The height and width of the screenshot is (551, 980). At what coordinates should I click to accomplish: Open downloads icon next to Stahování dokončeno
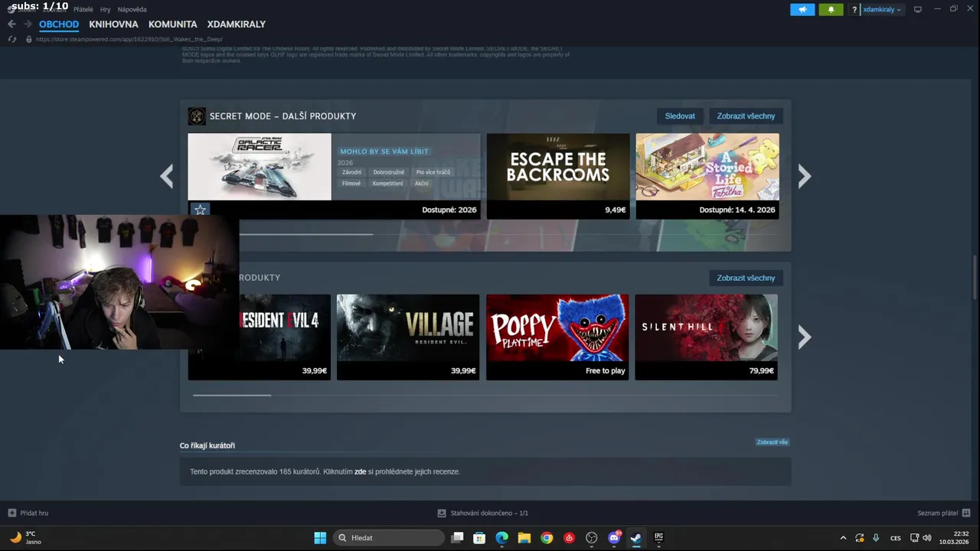click(x=442, y=513)
